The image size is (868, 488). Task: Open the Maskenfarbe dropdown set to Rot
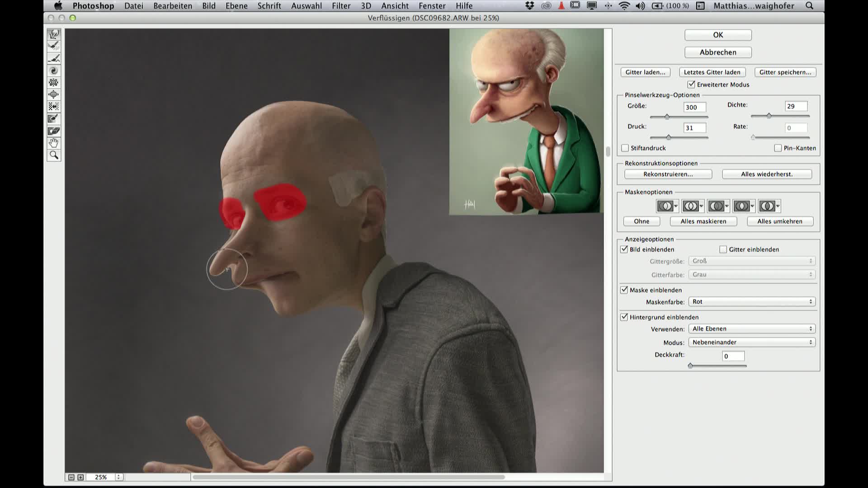[752, 301]
